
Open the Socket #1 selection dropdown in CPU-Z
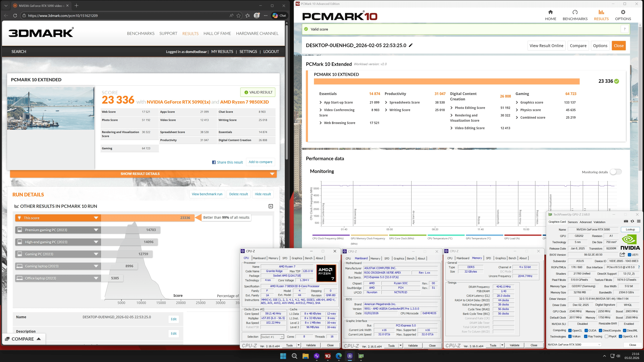[272, 337]
